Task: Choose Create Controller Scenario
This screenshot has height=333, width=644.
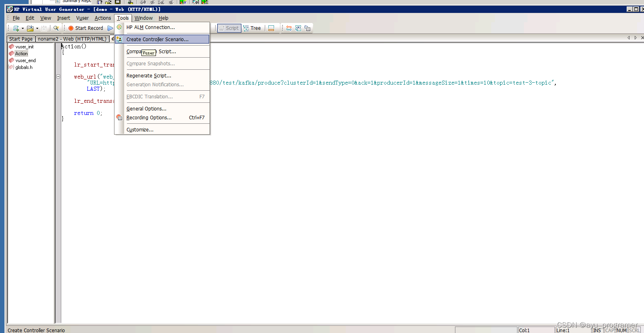Action: click(162, 39)
